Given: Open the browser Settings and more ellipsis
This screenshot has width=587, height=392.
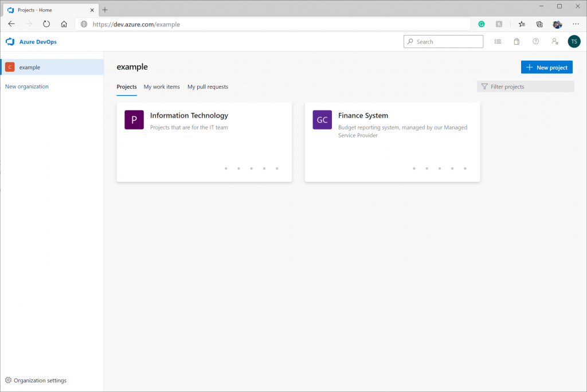Looking at the screenshot, I should coord(576,24).
